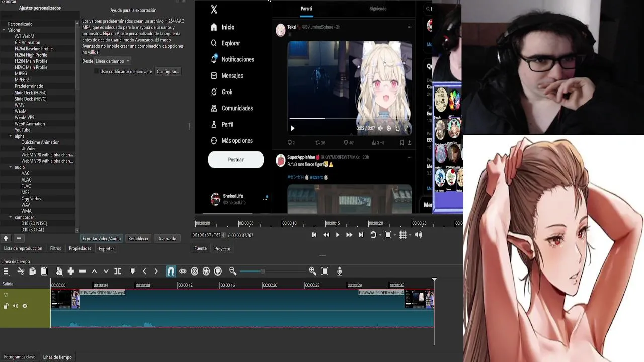Open dropdown arrow next to grid icon

[410, 235]
